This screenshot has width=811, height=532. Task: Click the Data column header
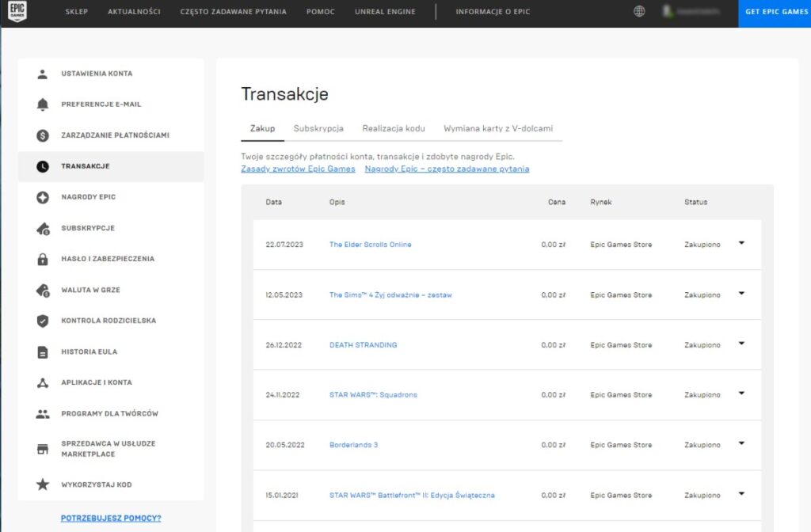pyautogui.click(x=273, y=202)
